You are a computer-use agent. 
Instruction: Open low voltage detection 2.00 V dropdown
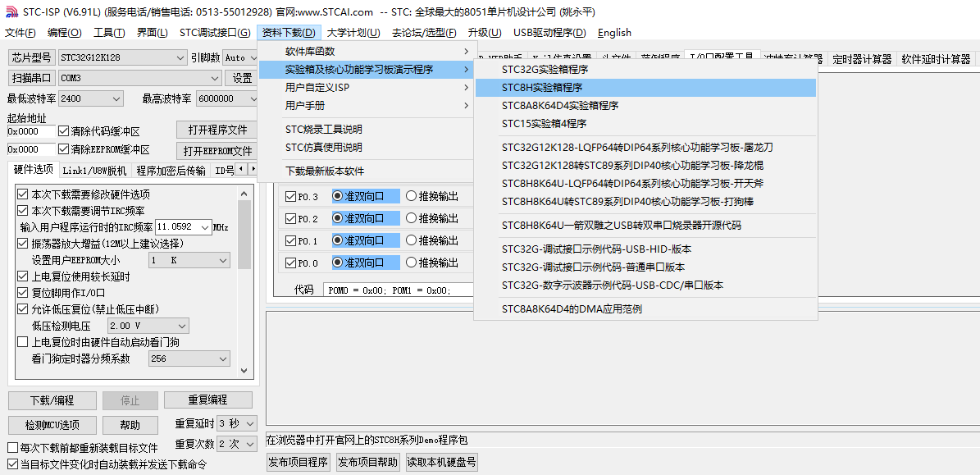coord(148,326)
